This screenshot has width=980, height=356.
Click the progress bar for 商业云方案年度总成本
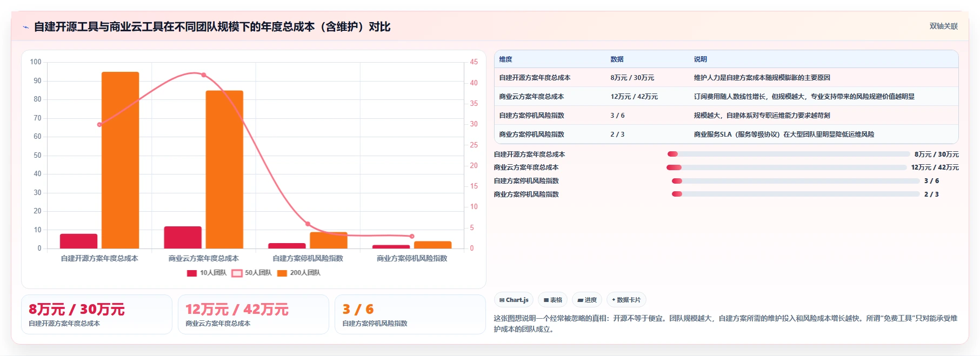click(x=787, y=167)
